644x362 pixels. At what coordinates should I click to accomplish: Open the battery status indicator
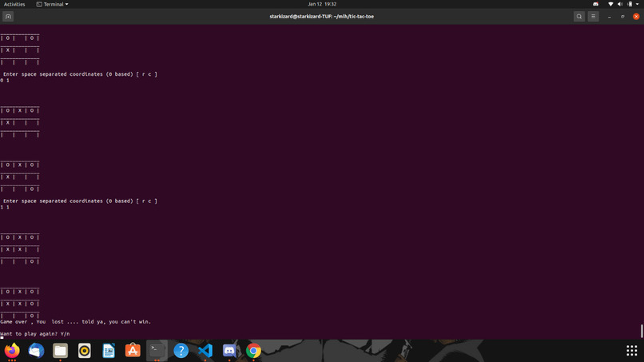click(x=630, y=4)
